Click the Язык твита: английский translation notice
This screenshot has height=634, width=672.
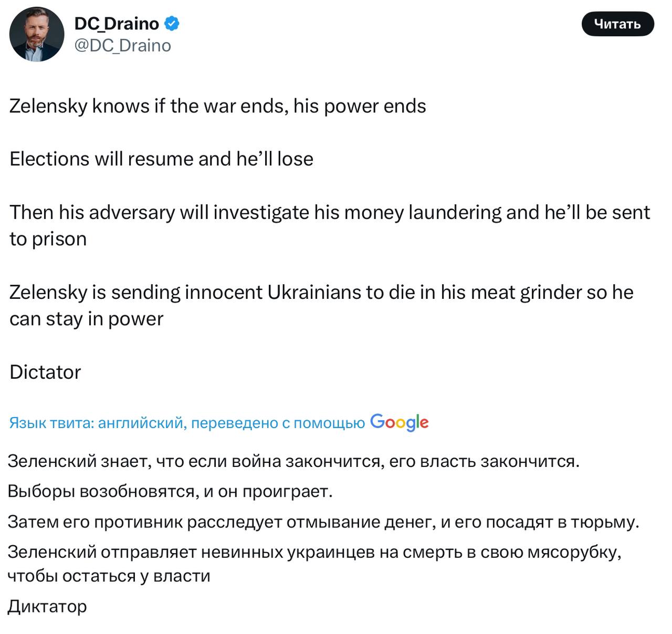point(186,423)
